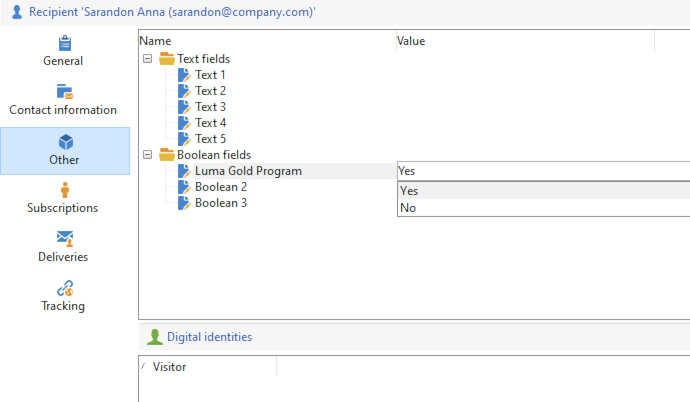Image resolution: width=690 pixels, height=402 pixels.
Task: Collapse the Text fields tree node
Action: 148,59
